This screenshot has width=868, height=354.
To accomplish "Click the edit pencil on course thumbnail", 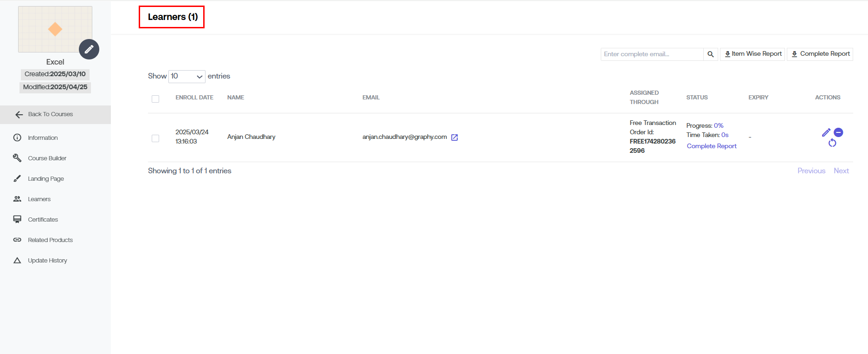I will pos(89,49).
